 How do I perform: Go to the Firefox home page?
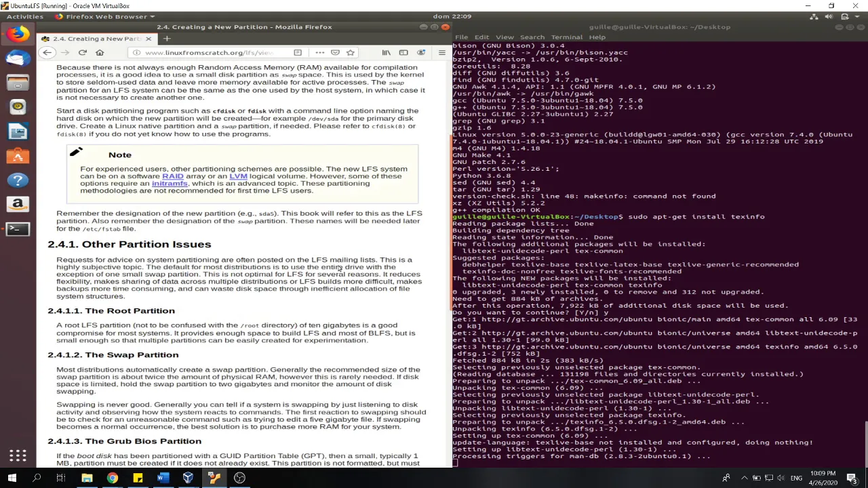click(x=100, y=53)
